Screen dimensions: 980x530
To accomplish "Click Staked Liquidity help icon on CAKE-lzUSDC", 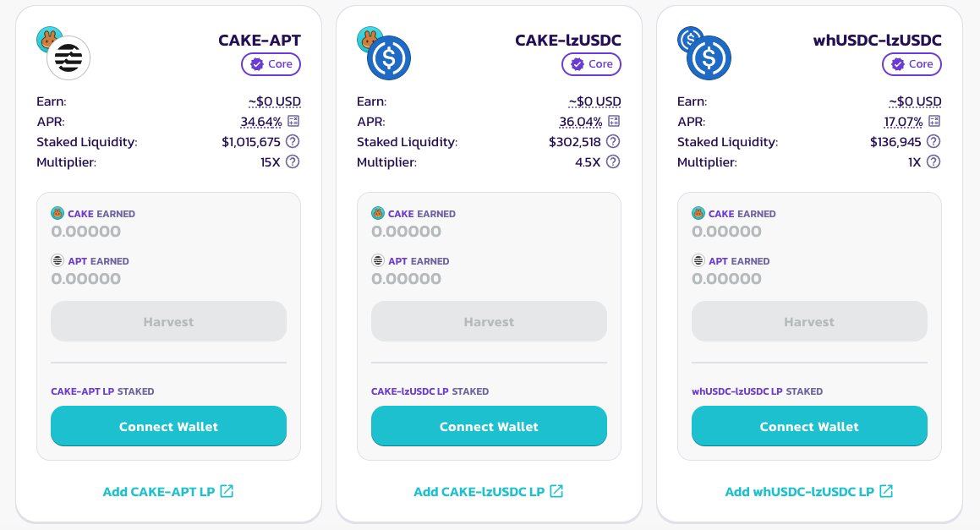I will point(613,142).
